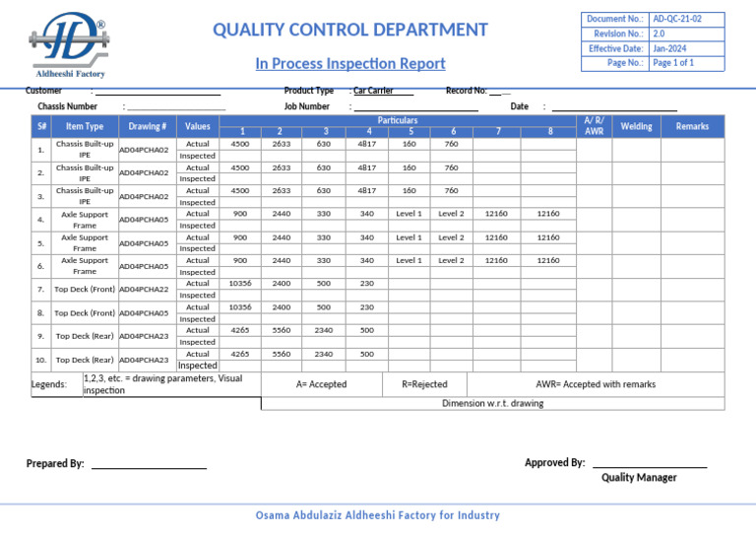Click the 'Item Type' column header

85,126
